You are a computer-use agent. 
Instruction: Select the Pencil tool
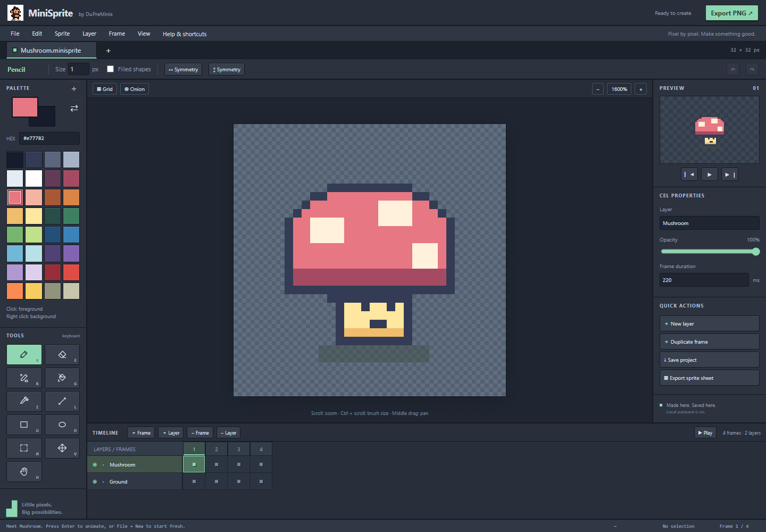click(24, 354)
